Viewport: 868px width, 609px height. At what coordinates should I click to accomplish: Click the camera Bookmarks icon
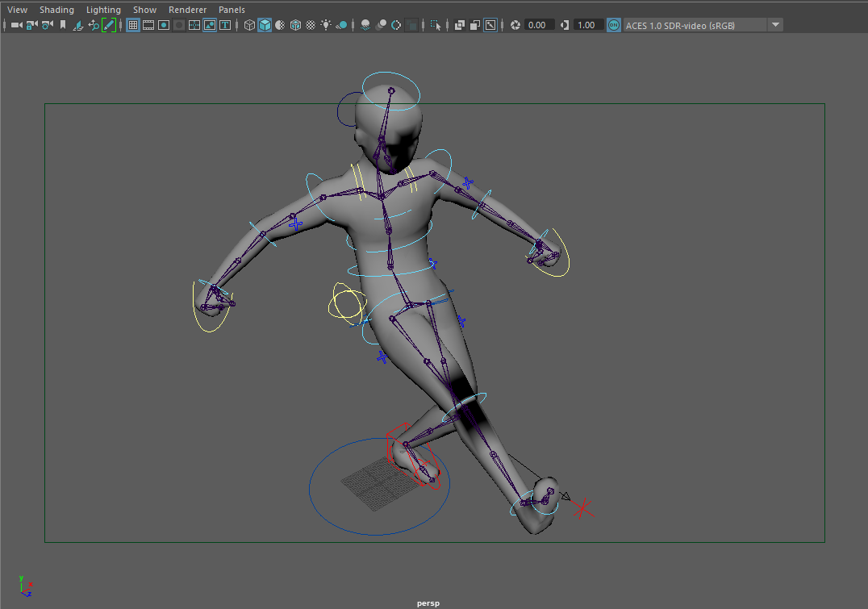tap(63, 25)
